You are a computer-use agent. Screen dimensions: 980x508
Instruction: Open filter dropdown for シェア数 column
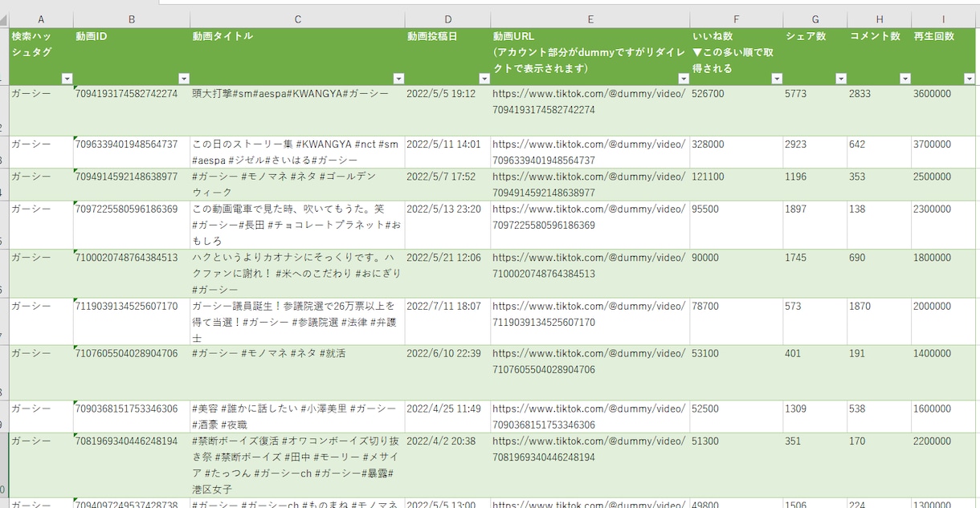(x=841, y=79)
